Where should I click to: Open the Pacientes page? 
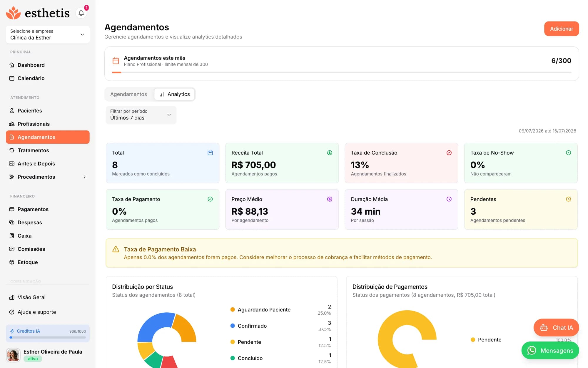pyautogui.click(x=48, y=111)
